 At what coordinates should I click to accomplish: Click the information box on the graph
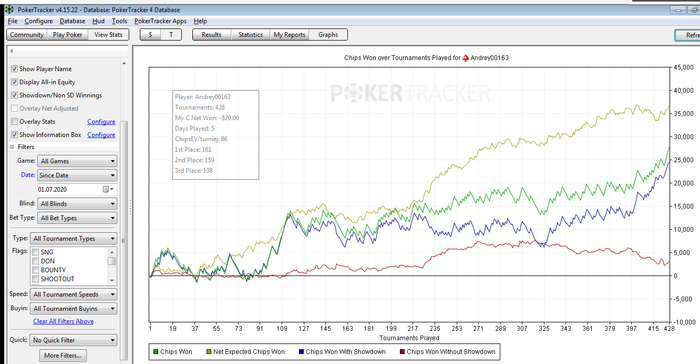216,135
